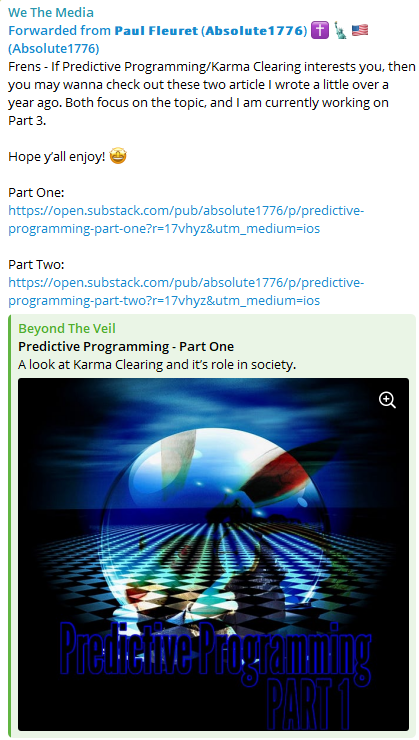Click the US flag emoji
The image size is (419, 740).
(x=360, y=31)
